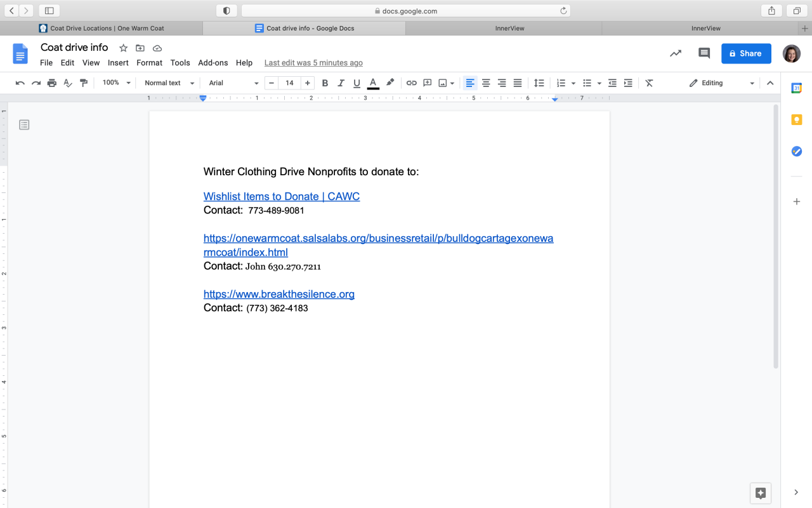Decrease the paragraph indent
This screenshot has width=812, height=508.
coord(612,83)
